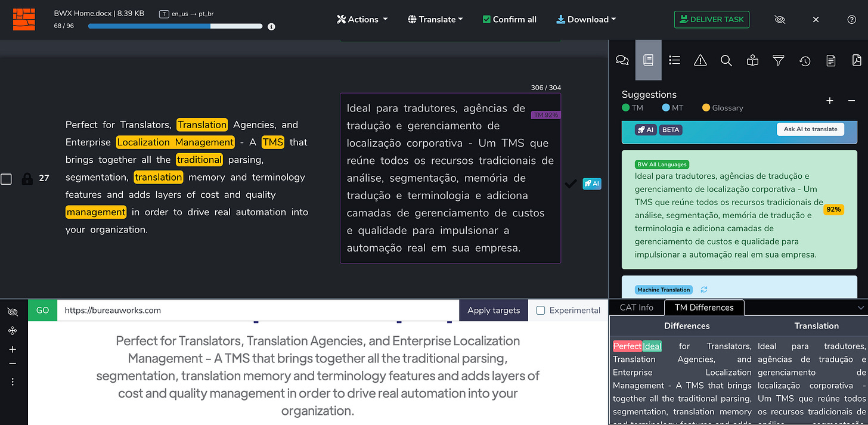Open the Translate dropdown menu
The width and height of the screenshot is (868, 425).
436,19
